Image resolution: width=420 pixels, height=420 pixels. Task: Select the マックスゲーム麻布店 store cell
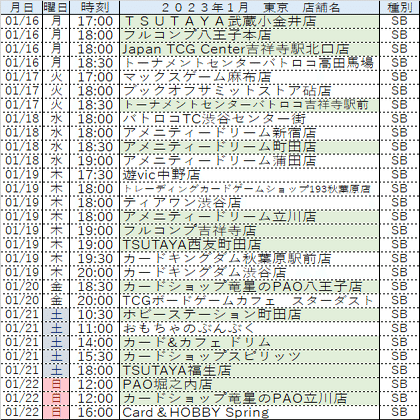249,77
